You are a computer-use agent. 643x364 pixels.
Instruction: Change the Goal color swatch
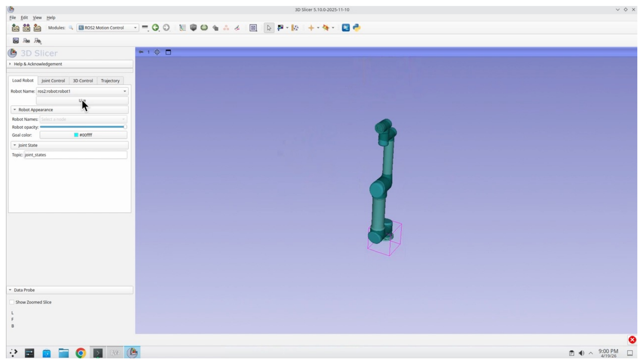click(83, 135)
